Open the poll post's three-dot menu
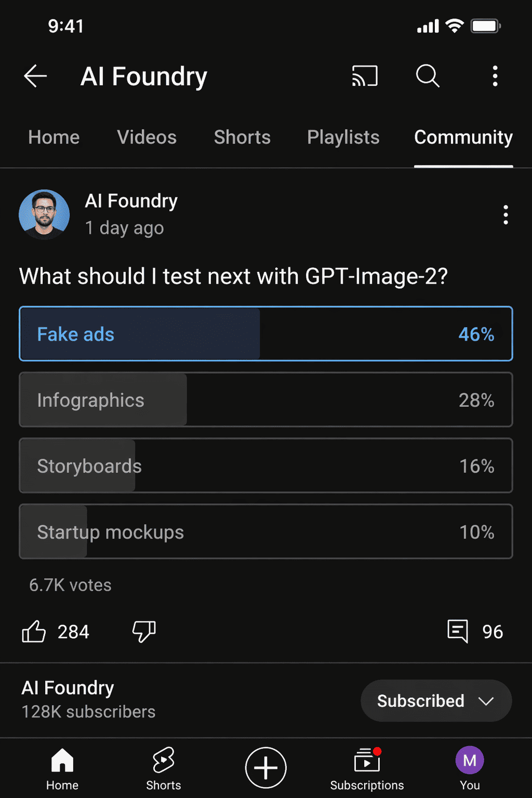The height and width of the screenshot is (798, 532). 506,215
